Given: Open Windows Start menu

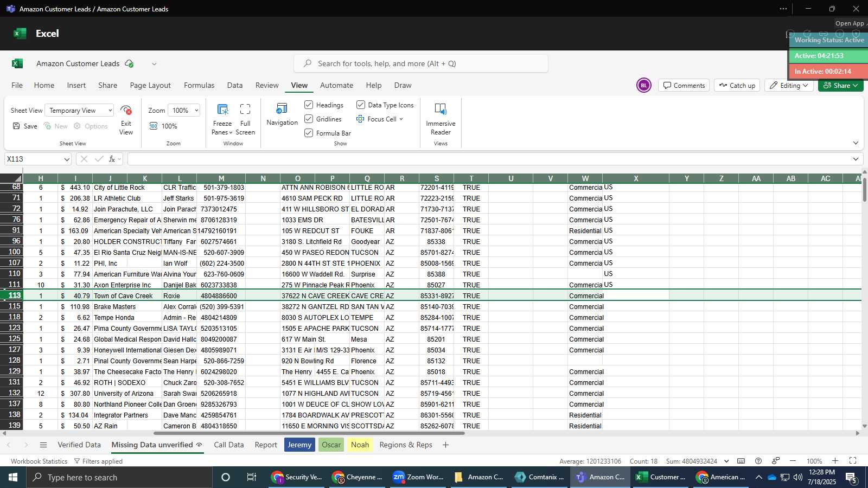Looking at the screenshot, I should tap(13, 477).
